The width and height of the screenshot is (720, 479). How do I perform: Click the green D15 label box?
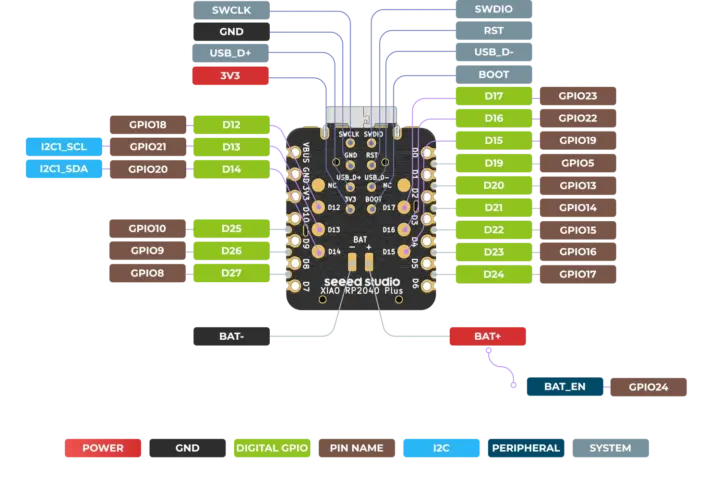tap(494, 141)
